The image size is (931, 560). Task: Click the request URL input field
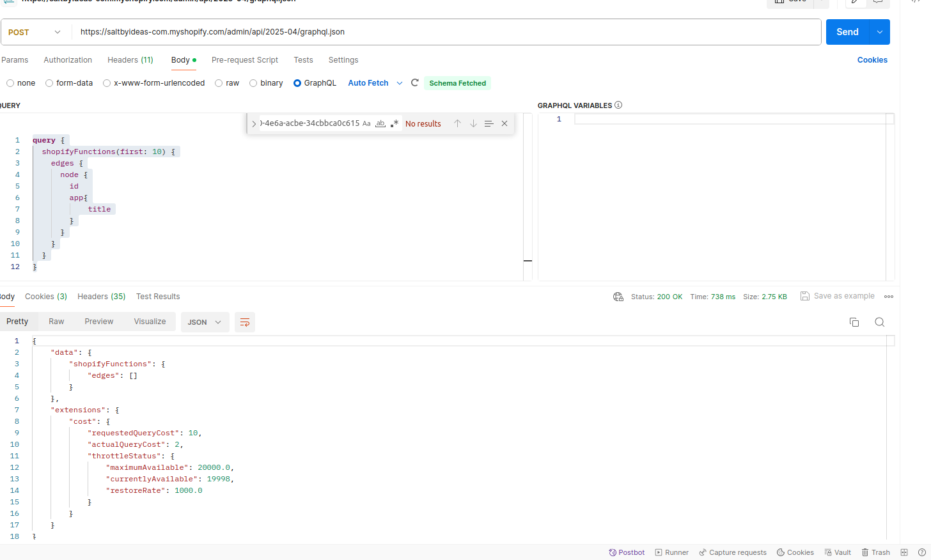[446, 32]
